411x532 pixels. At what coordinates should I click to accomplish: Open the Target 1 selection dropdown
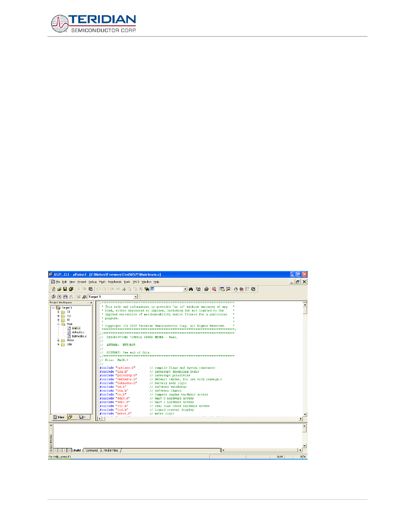click(x=136, y=296)
